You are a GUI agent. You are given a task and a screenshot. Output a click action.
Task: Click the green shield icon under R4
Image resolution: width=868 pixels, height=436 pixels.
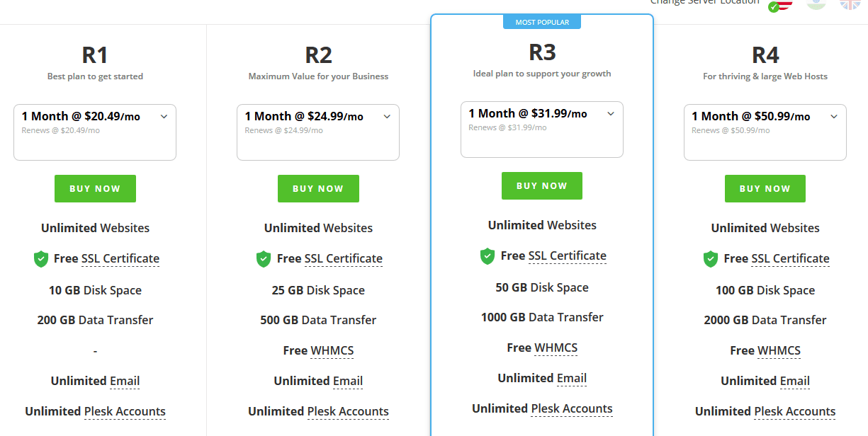(x=711, y=259)
